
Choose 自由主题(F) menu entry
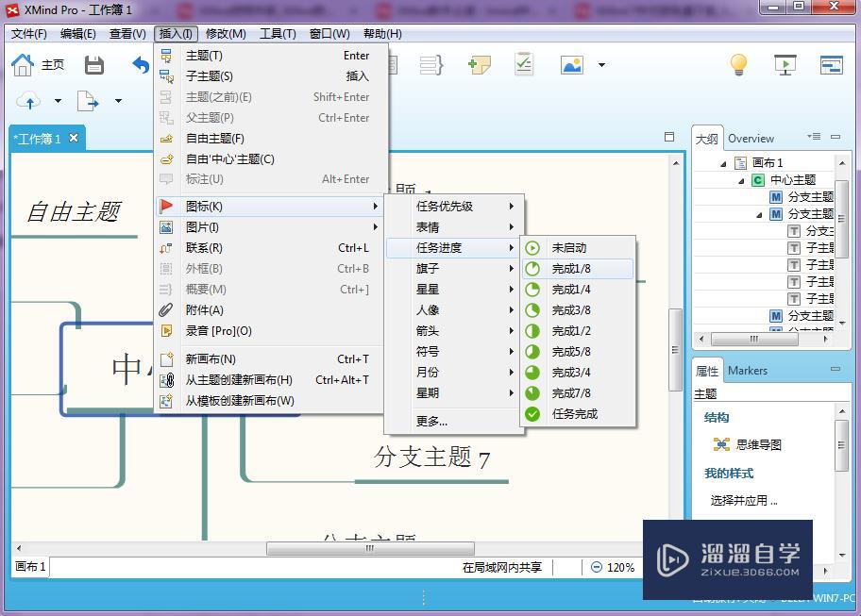(x=270, y=139)
